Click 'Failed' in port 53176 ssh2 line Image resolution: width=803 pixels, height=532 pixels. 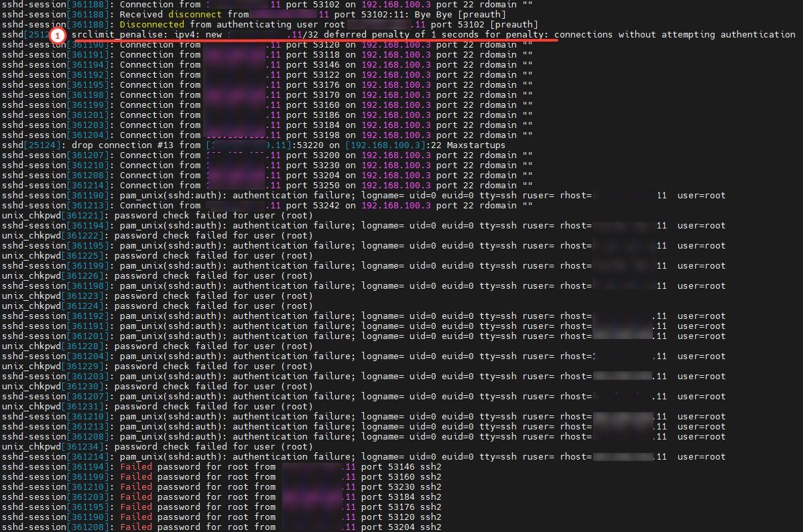pos(135,507)
